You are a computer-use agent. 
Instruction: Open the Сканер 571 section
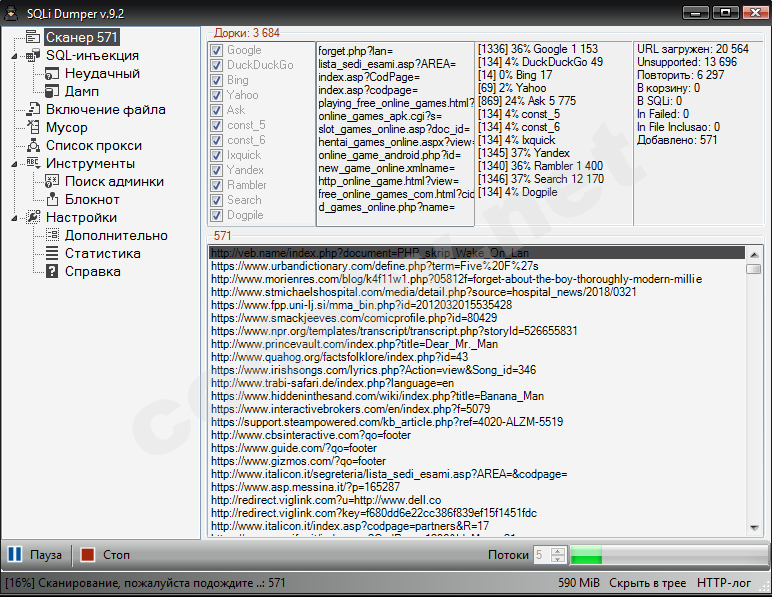(82, 37)
